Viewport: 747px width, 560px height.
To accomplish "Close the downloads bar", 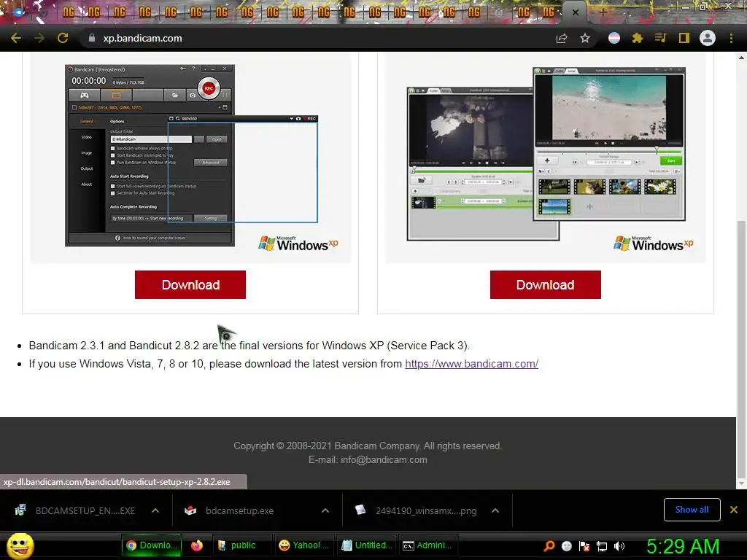I will [x=734, y=510].
